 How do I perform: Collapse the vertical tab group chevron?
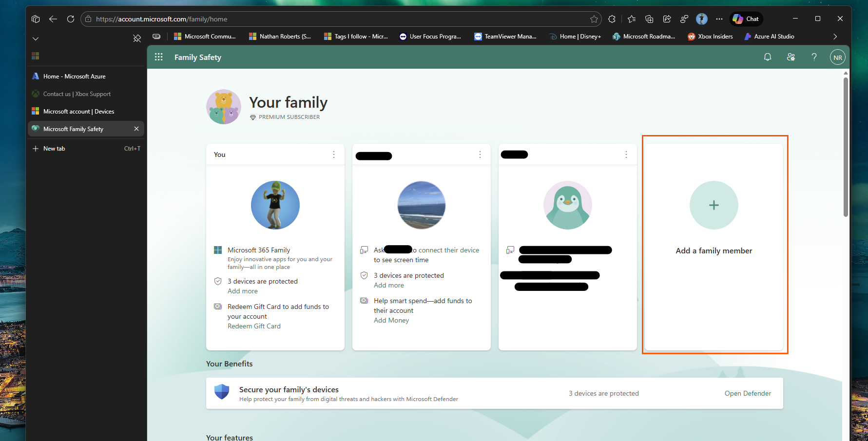pos(36,38)
